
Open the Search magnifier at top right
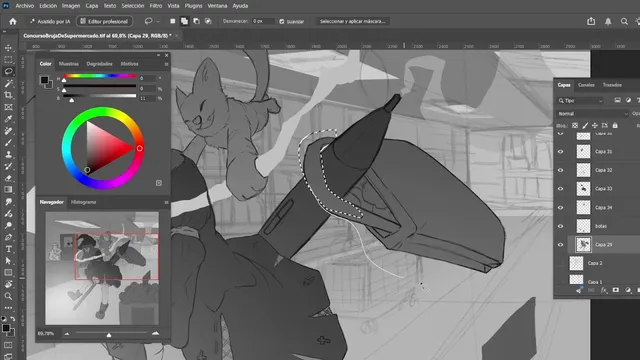[624, 21]
